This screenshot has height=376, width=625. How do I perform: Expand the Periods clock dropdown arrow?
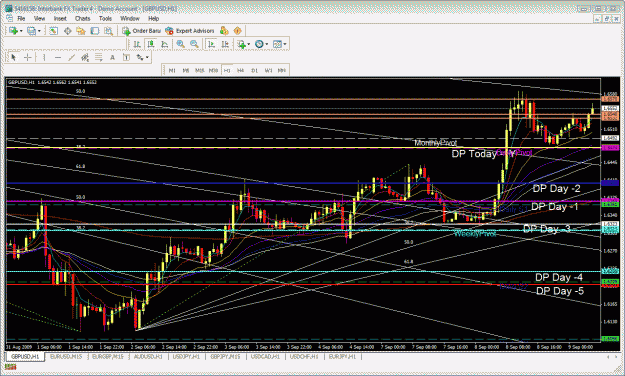pos(267,44)
